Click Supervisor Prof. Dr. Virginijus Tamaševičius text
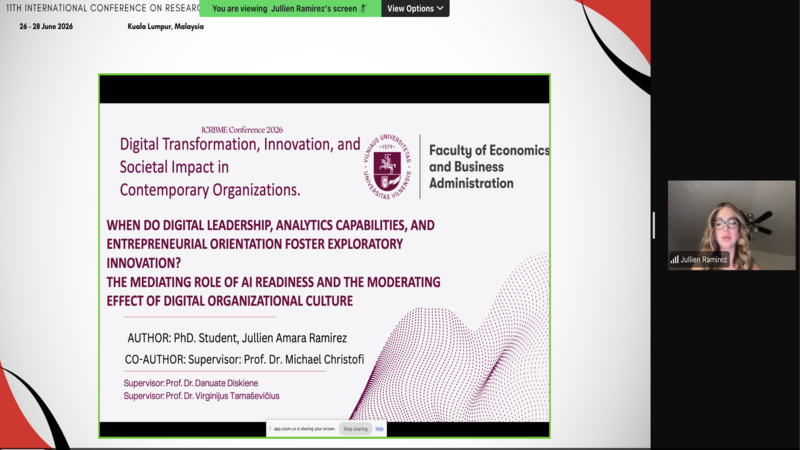This screenshot has height=450, width=800. click(x=201, y=396)
